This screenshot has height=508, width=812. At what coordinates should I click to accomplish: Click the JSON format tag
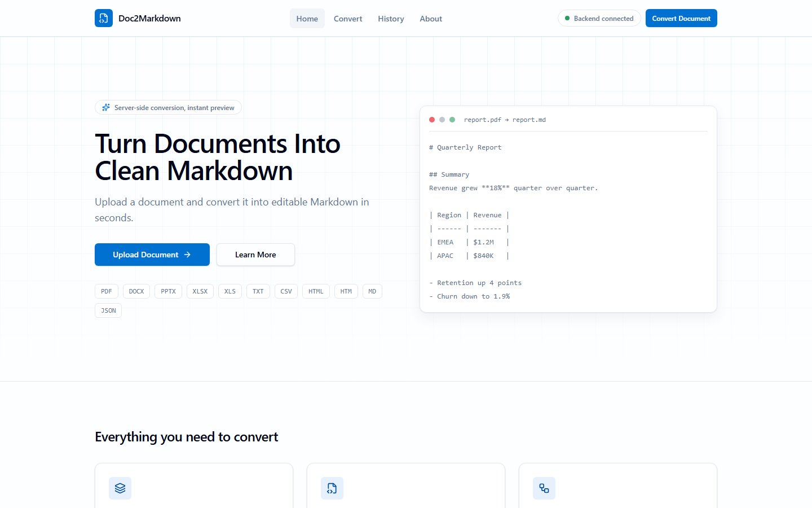[x=108, y=310]
